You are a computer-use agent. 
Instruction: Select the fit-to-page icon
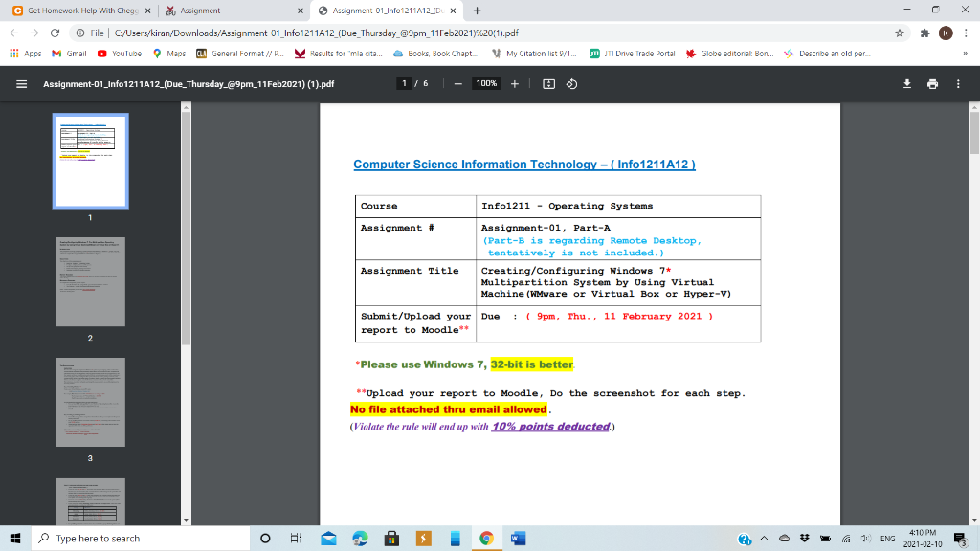tap(546, 83)
